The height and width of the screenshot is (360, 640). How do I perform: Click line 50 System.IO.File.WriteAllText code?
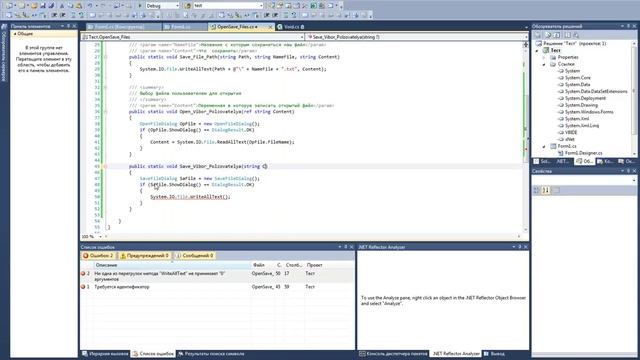(190, 197)
